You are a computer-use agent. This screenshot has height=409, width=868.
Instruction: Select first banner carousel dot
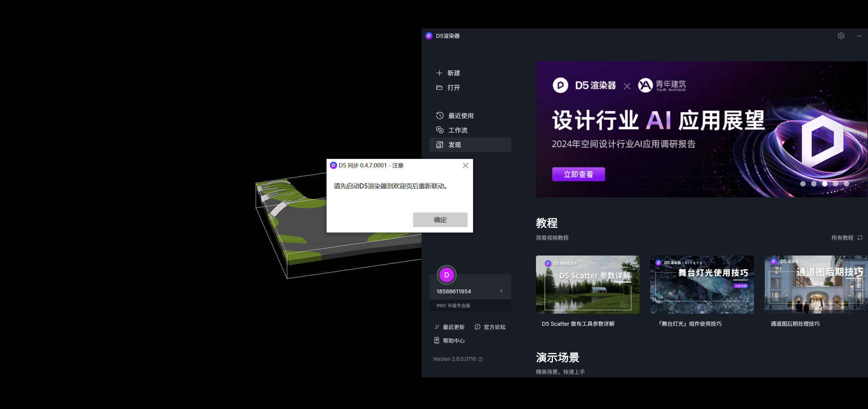point(803,184)
